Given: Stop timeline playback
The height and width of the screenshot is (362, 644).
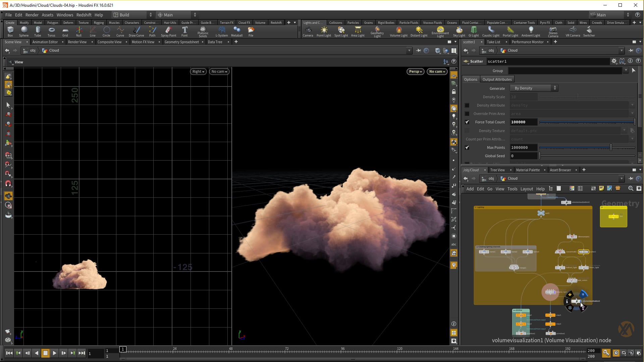Looking at the screenshot, I should tap(45, 353).
